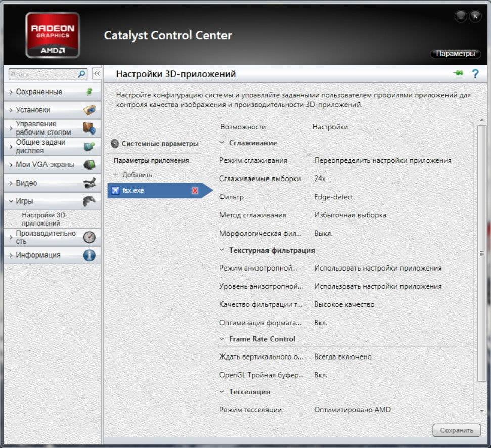
Task: Expand the Сохраненные sidebar category
Action: (39, 92)
